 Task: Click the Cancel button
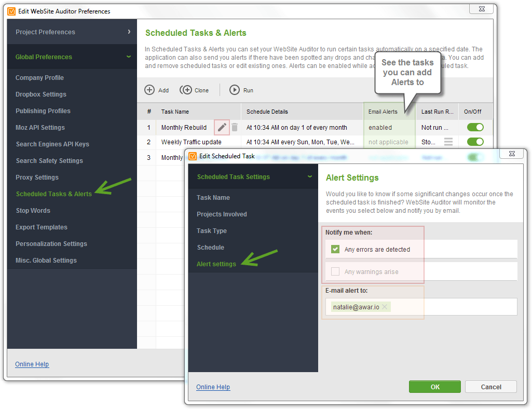(x=491, y=387)
